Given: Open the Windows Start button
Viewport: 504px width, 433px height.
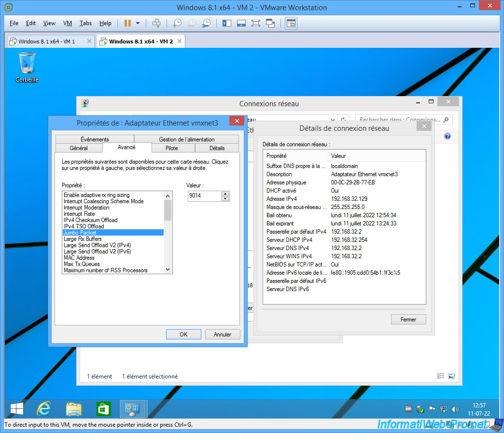Looking at the screenshot, I should click(x=17, y=409).
